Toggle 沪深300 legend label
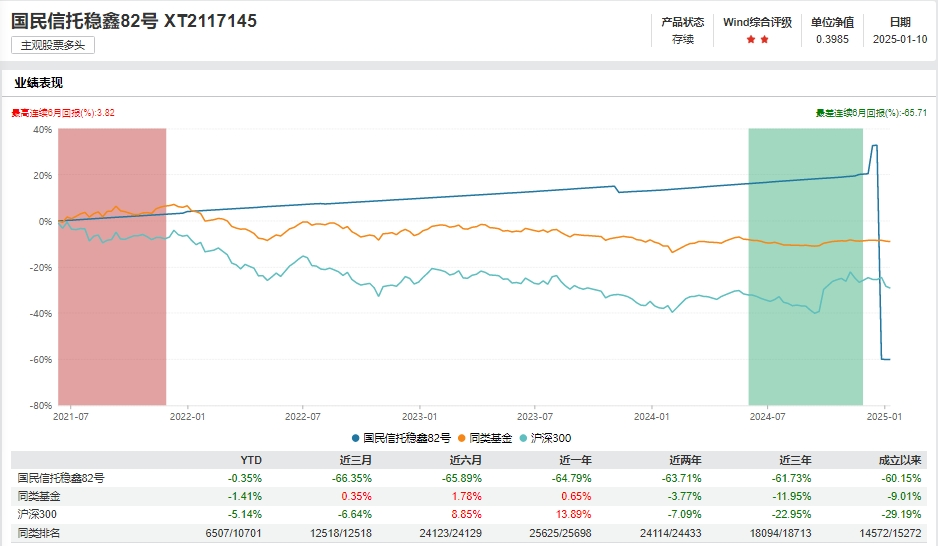The image size is (938, 546). [551, 438]
